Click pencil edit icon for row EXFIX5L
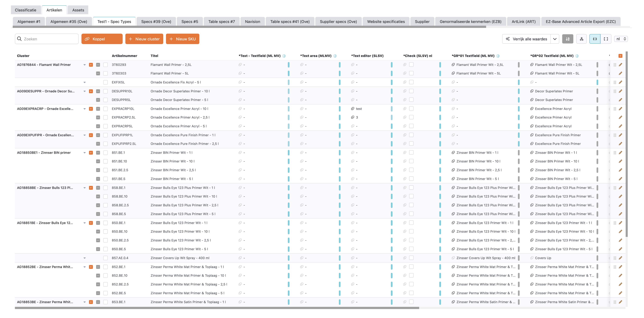 [620, 82]
